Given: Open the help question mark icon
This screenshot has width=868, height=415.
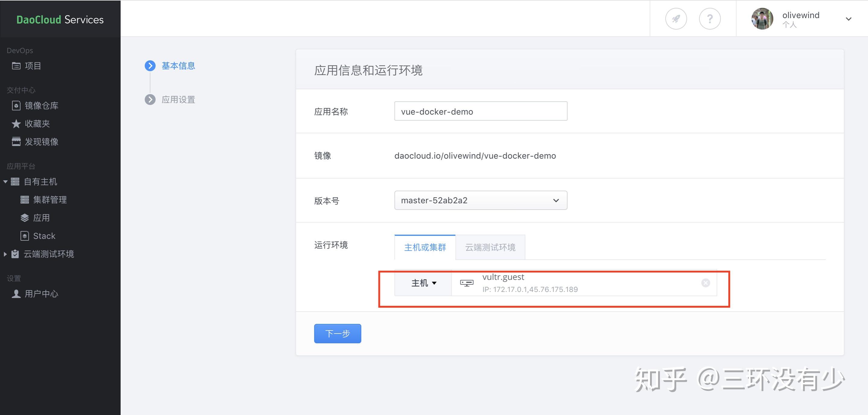Looking at the screenshot, I should (x=710, y=19).
